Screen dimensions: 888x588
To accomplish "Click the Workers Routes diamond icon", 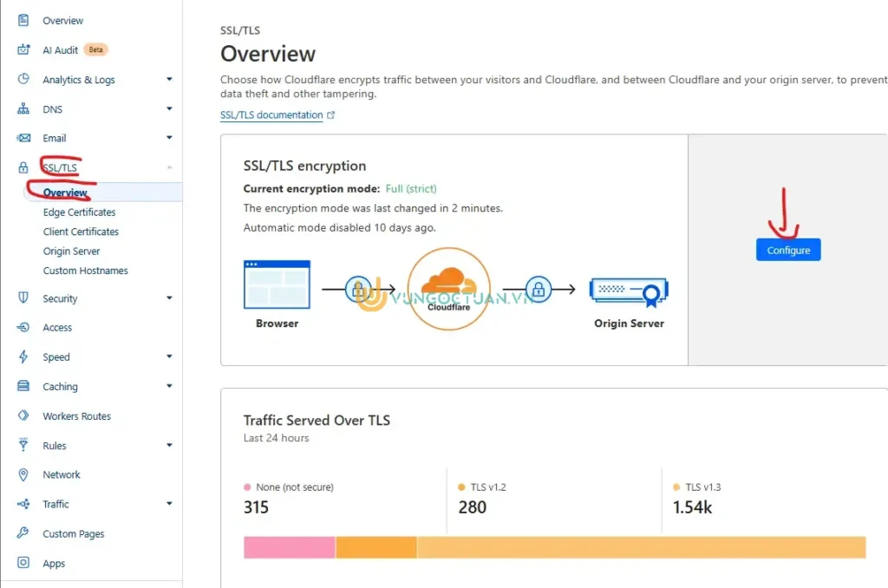I will 23,415.
